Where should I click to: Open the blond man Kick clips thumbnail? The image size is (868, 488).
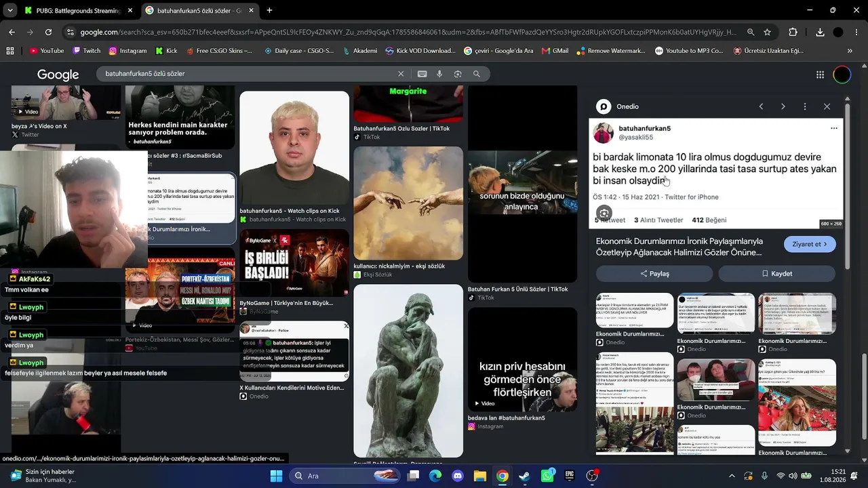[x=294, y=148]
